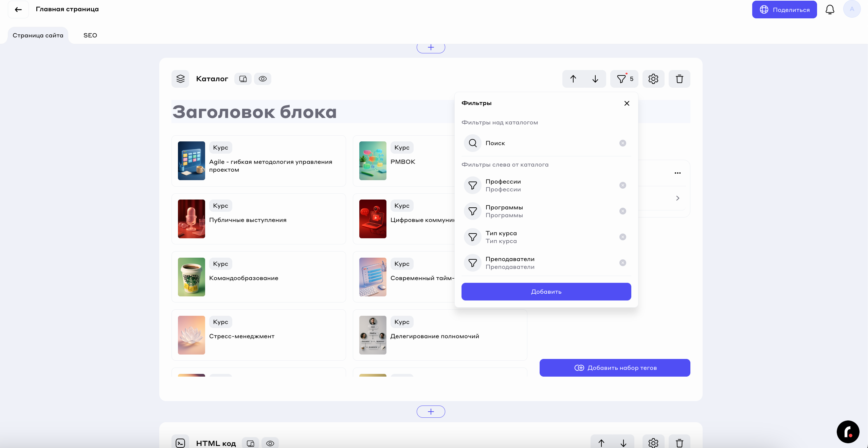
Task: Remove the Поиск filter
Action: point(623,143)
